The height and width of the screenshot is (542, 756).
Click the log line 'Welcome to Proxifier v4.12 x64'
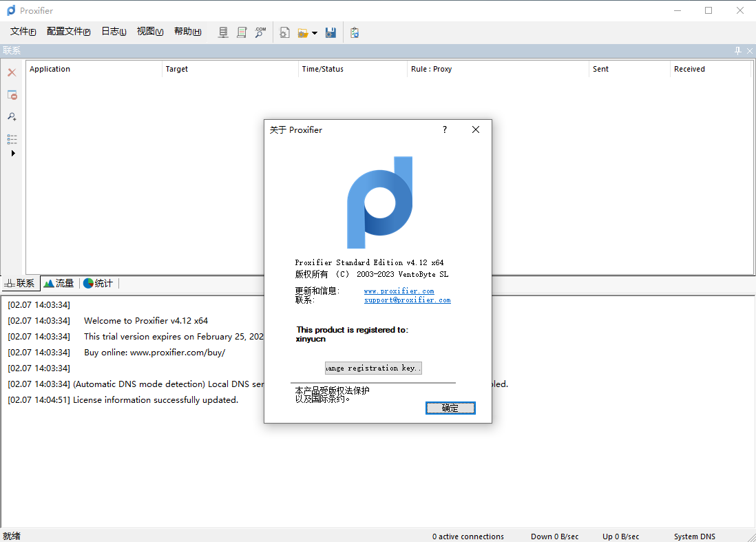pos(145,321)
